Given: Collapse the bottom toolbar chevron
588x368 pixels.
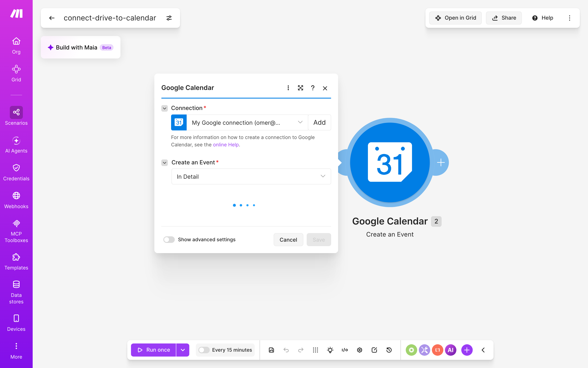Looking at the screenshot, I should [483, 350].
